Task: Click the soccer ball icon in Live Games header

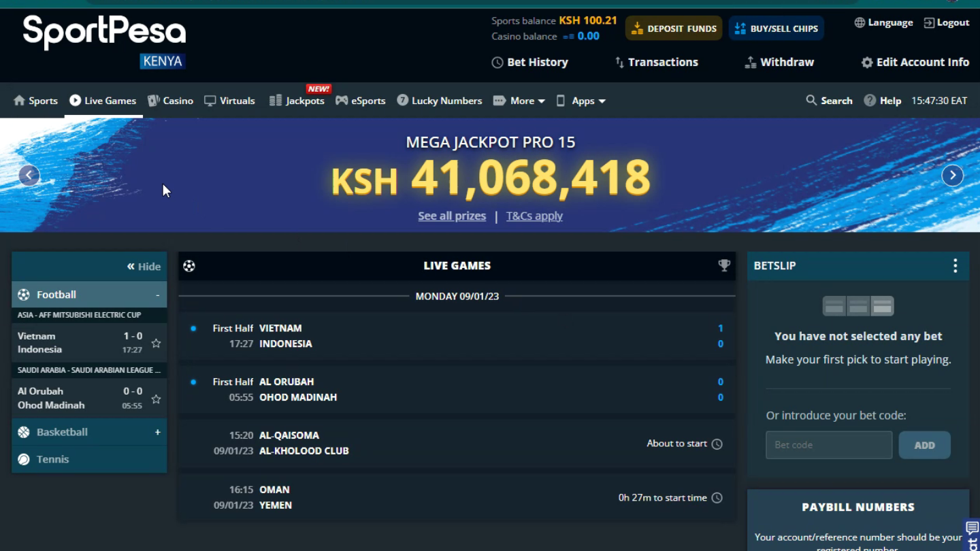Action: tap(189, 266)
